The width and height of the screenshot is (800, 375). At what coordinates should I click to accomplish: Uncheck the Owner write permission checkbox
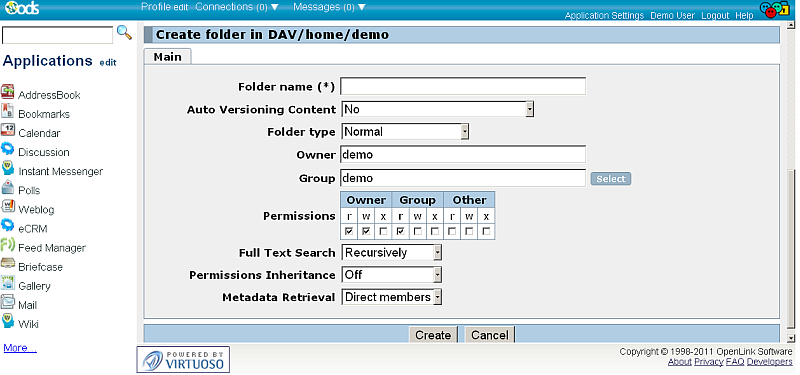tap(366, 232)
